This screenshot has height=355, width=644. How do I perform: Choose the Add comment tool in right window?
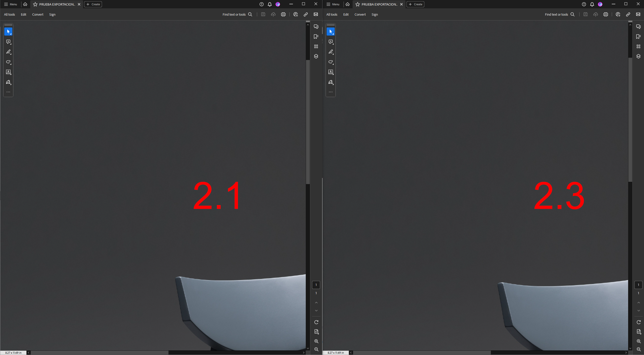click(331, 42)
